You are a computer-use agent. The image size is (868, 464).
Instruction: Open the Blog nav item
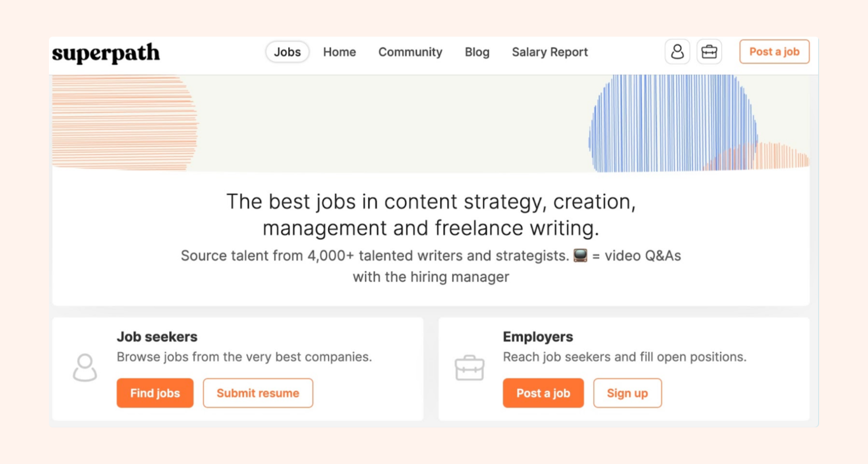click(x=477, y=52)
